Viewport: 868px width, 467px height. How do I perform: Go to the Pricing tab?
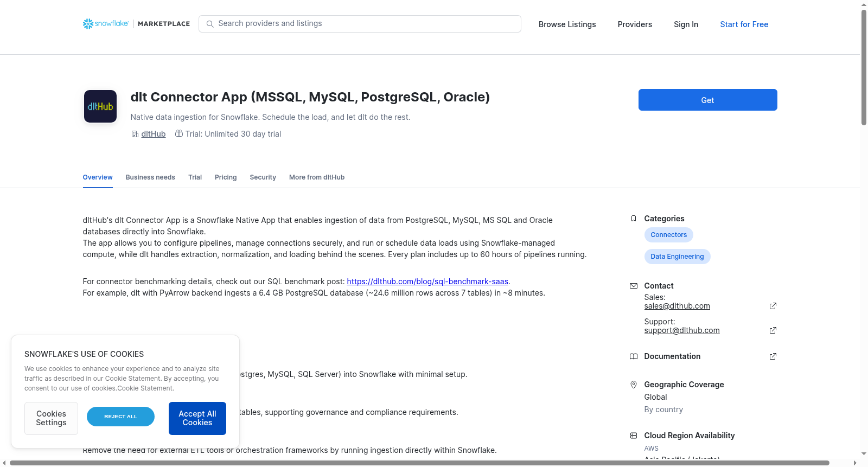click(x=226, y=177)
